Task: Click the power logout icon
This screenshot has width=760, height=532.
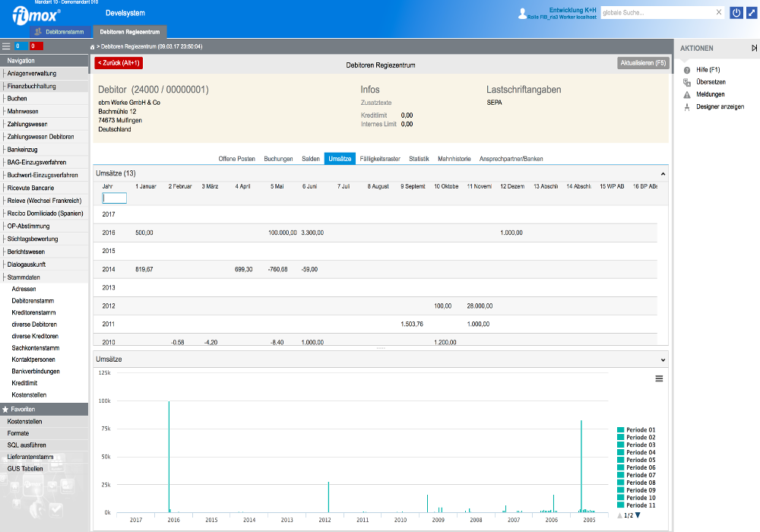Action: (736, 13)
